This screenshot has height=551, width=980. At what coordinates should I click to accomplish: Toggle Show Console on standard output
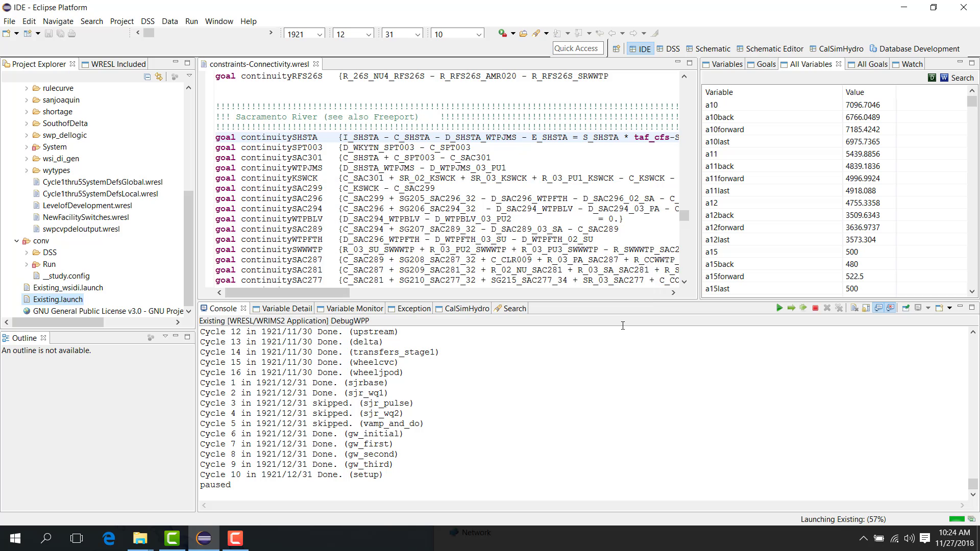point(878,308)
